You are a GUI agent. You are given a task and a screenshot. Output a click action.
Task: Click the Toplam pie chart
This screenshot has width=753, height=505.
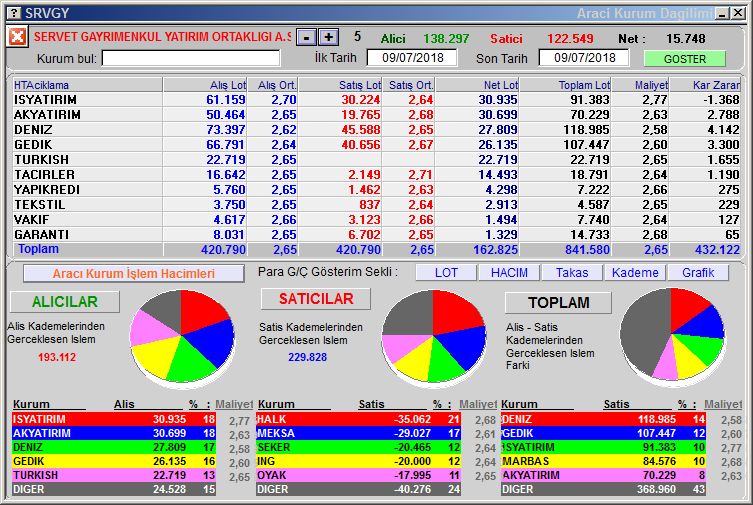pos(672,335)
